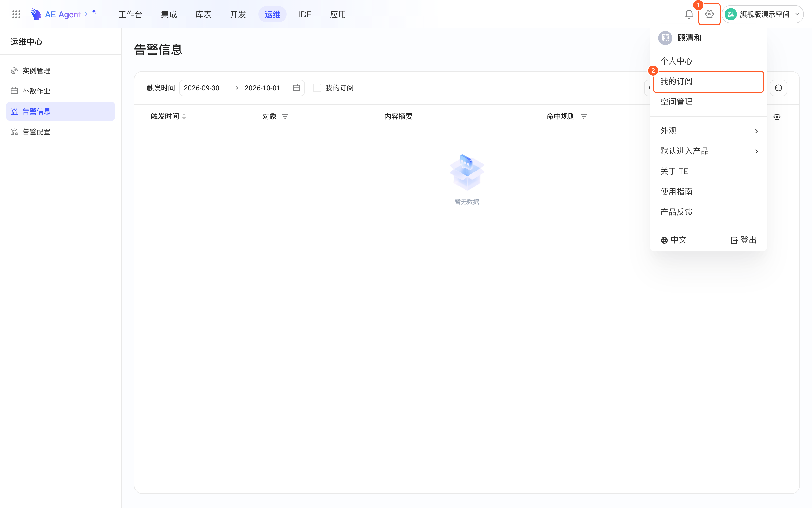
Task: Open 个人中心 menu entry
Action: pos(708,61)
